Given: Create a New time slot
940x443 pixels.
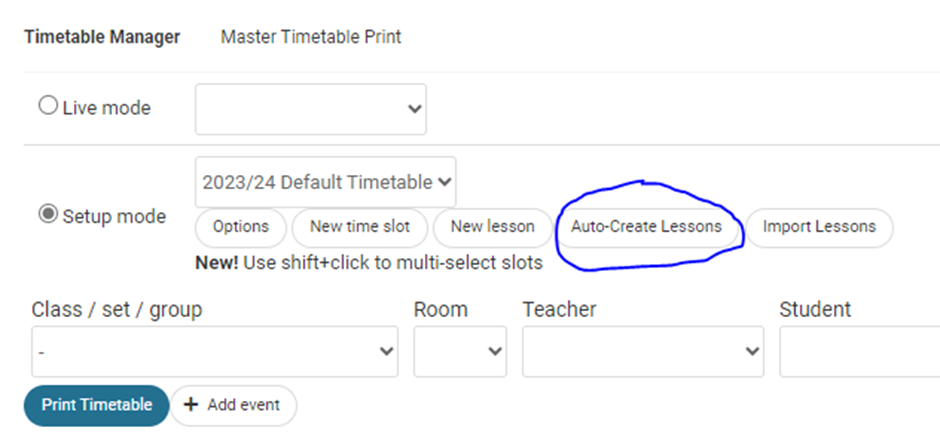Looking at the screenshot, I should point(360,227).
